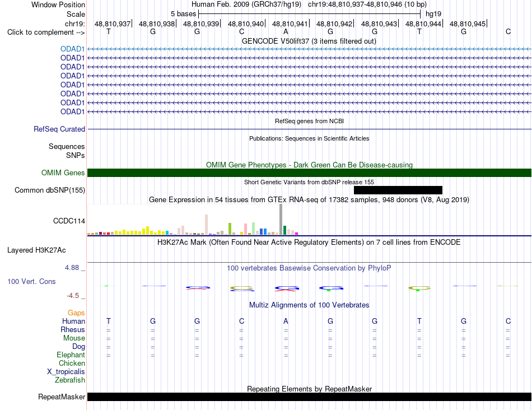Viewport: 532px width, 410px height.
Task: Click the black dbSNP variant item
Action: pyautogui.click(x=398, y=190)
